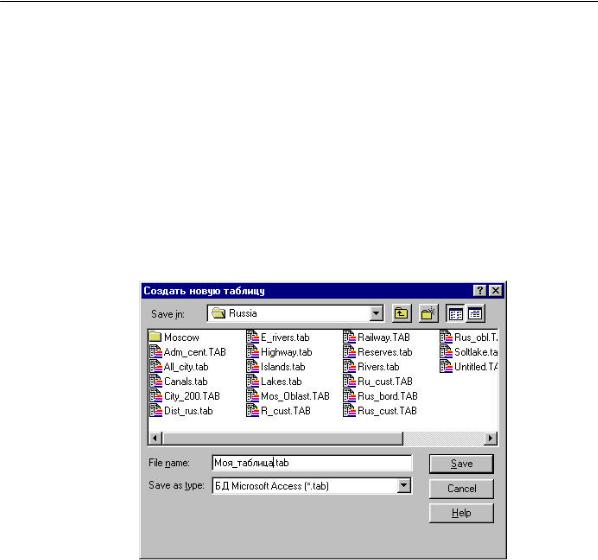Select Rivers.tab file icon
Image resolution: width=598 pixels, height=560 pixels.
pos(349,367)
